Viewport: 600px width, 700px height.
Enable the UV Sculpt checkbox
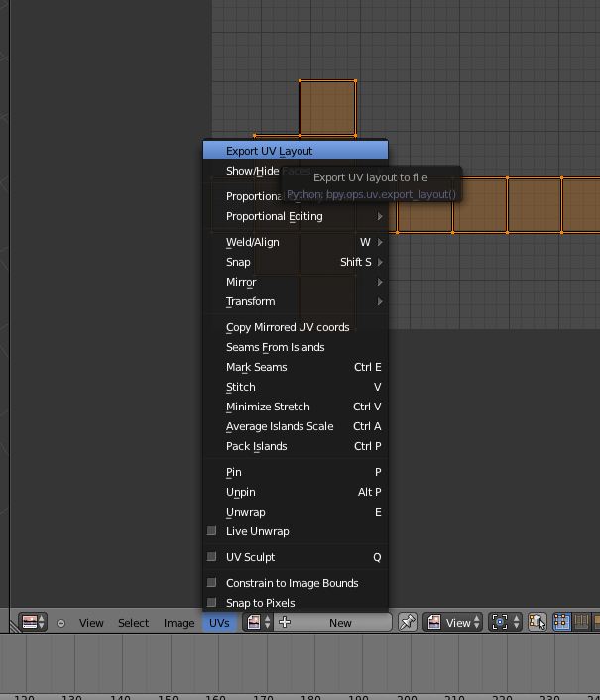pos(211,556)
